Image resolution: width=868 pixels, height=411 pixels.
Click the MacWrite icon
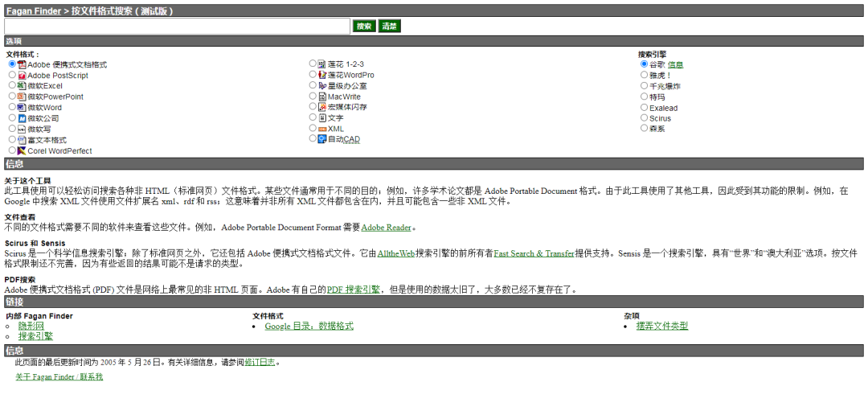(x=322, y=97)
